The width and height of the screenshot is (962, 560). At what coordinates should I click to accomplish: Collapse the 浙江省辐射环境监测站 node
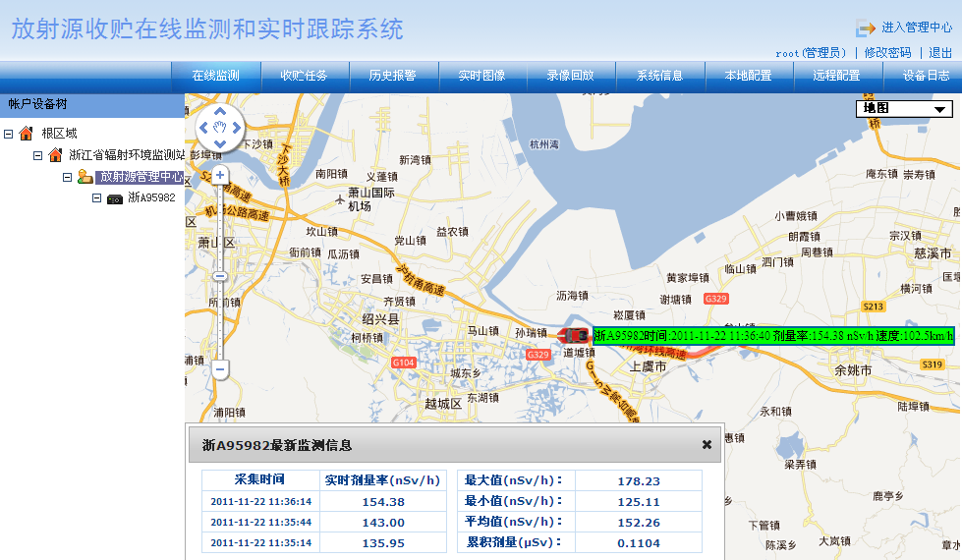click(x=38, y=155)
